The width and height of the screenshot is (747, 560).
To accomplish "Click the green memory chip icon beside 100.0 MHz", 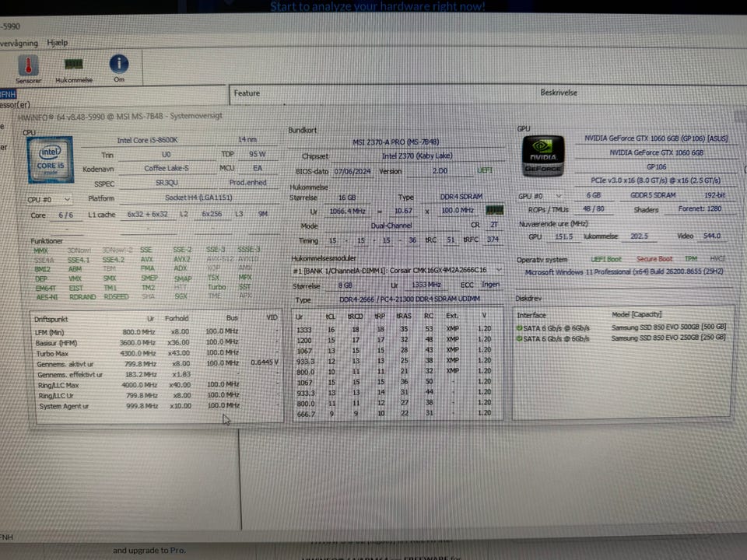I will point(494,209).
